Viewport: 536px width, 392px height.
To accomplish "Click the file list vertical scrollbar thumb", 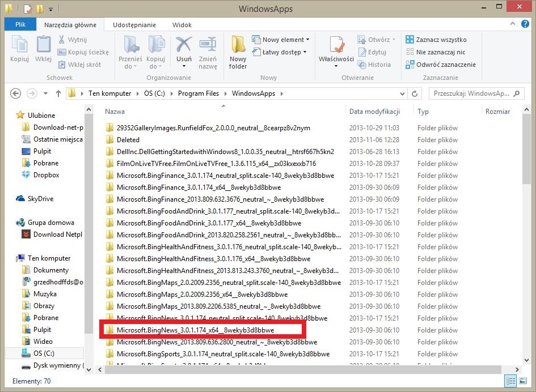I will click(526, 149).
